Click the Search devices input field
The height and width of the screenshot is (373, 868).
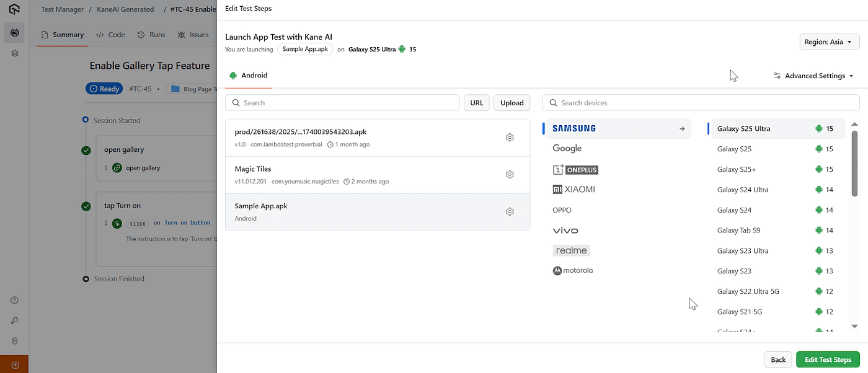701,103
